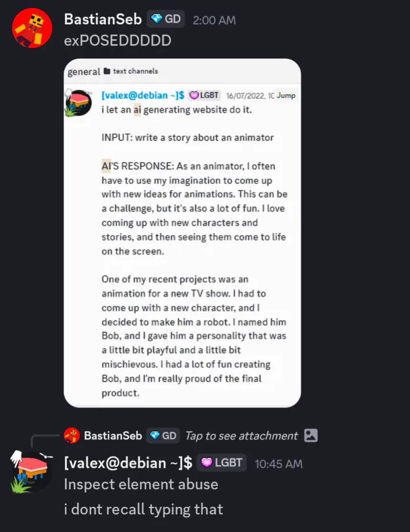The height and width of the screenshot is (532, 410).
Task: Click BastianSeb's large avatar on the top message
Action: pyautogui.click(x=32, y=29)
